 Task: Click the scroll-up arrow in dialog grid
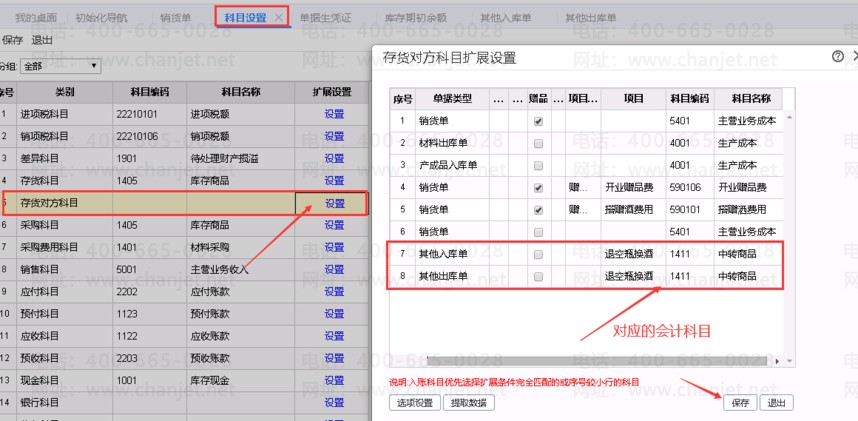pyautogui.click(x=789, y=116)
